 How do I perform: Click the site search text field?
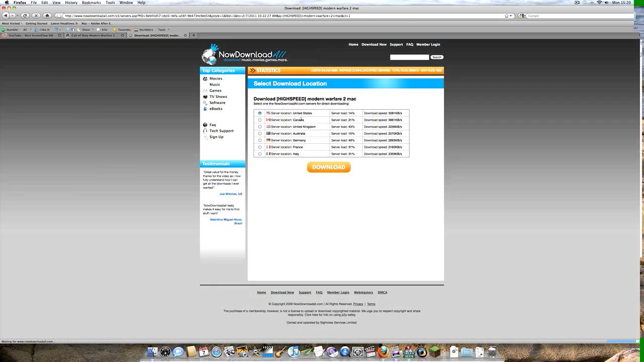point(410,57)
